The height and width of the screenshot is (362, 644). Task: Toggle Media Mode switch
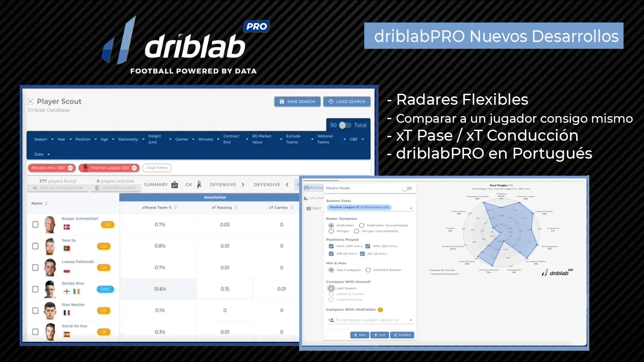click(407, 188)
